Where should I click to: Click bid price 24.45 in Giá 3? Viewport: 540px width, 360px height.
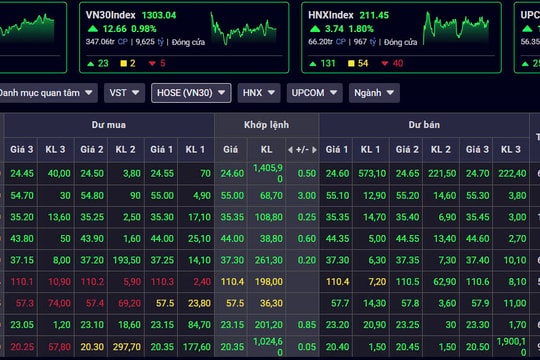pos(22,174)
